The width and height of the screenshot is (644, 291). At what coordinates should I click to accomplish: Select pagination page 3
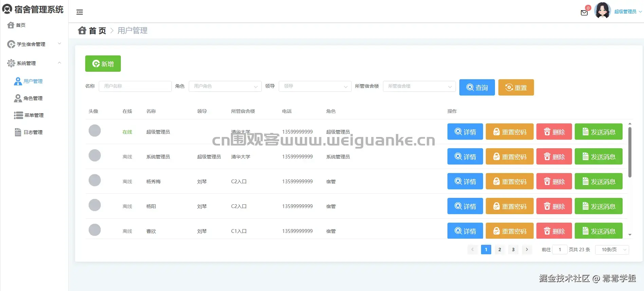click(x=513, y=250)
